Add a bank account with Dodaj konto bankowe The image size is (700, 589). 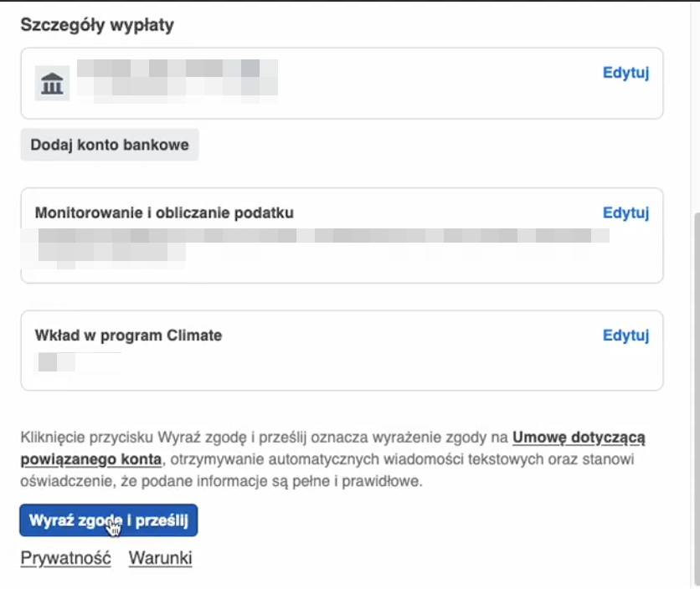[110, 145]
